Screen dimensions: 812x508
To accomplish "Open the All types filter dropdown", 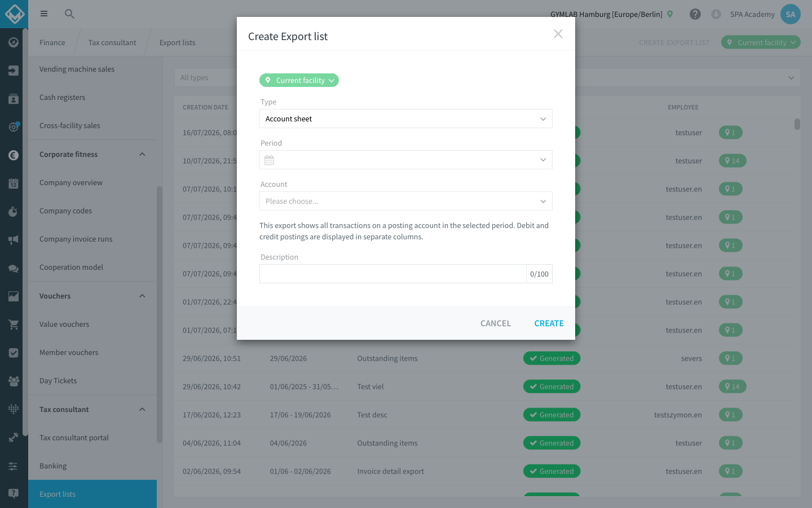I will tap(488, 77).
